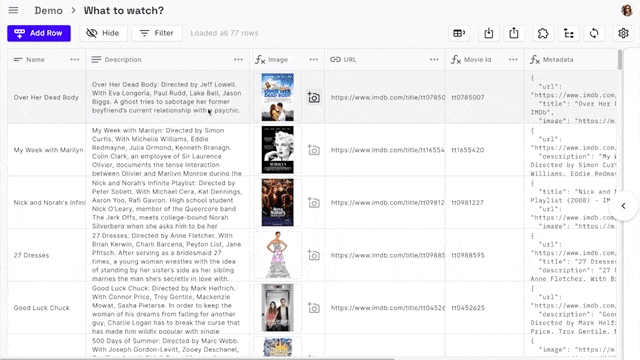Select the My Week with Marilyn poster thumbnail

(278, 150)
